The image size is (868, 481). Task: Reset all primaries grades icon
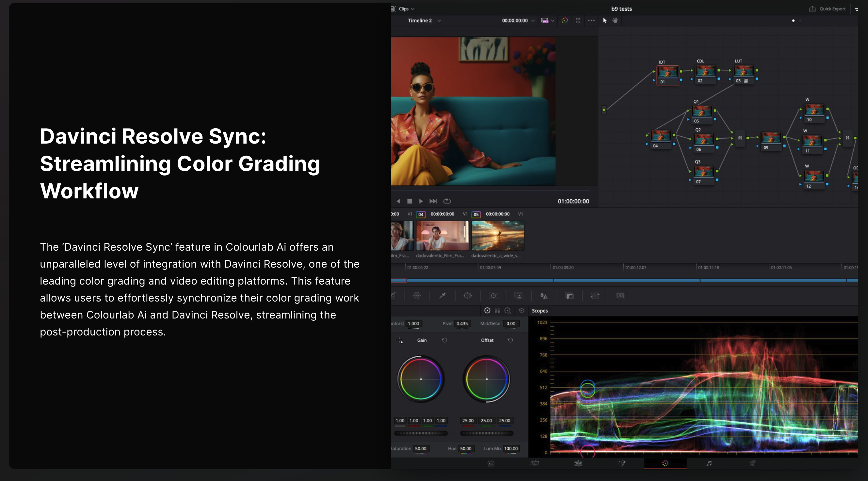click(x=522, y=310)
